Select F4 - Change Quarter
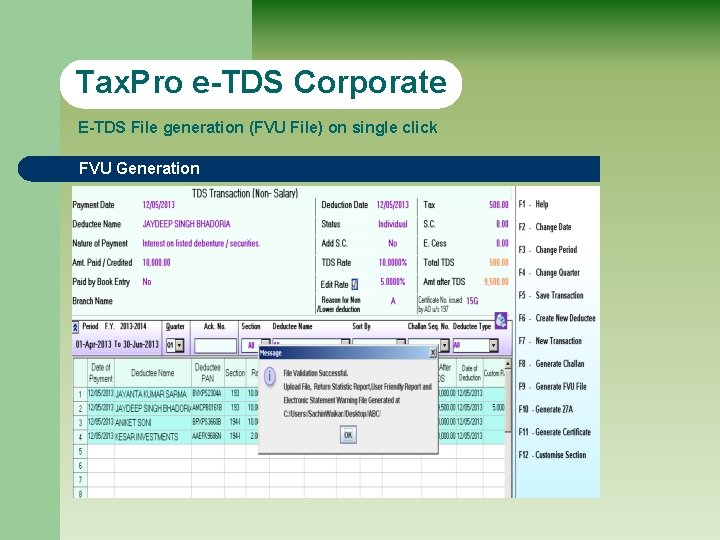This screenshot has height=540, width=720. click(x=549, y=273)
